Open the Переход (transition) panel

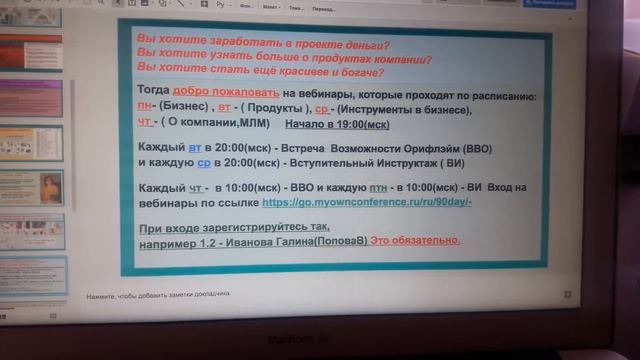click(x=323, y=9)
